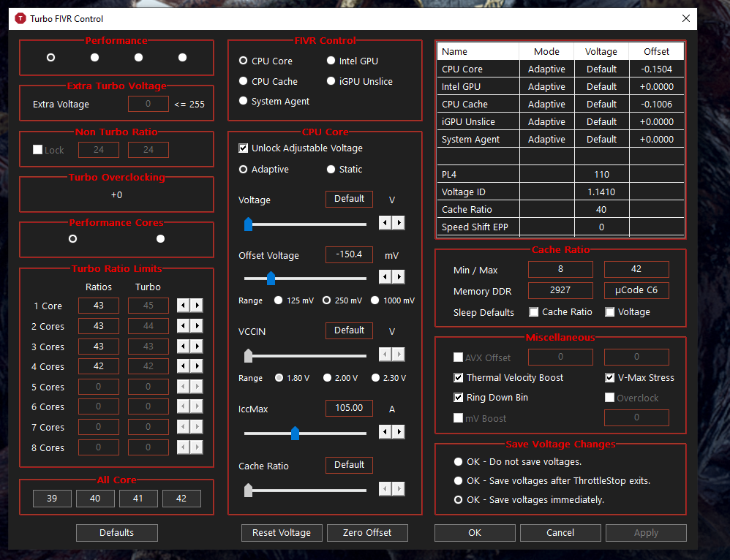Decrease IccMax with its left arrow

pyautogui.click(x=385, y=432)
